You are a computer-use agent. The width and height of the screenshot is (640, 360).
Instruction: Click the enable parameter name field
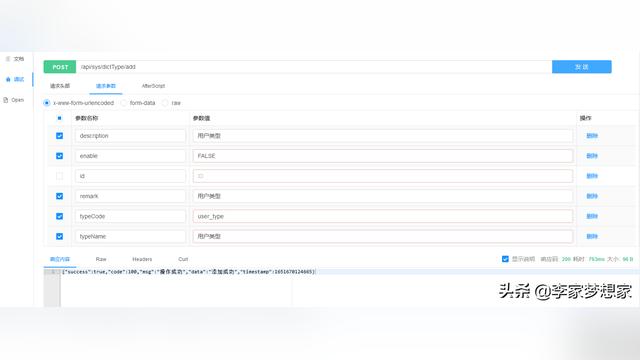point(130,156)
